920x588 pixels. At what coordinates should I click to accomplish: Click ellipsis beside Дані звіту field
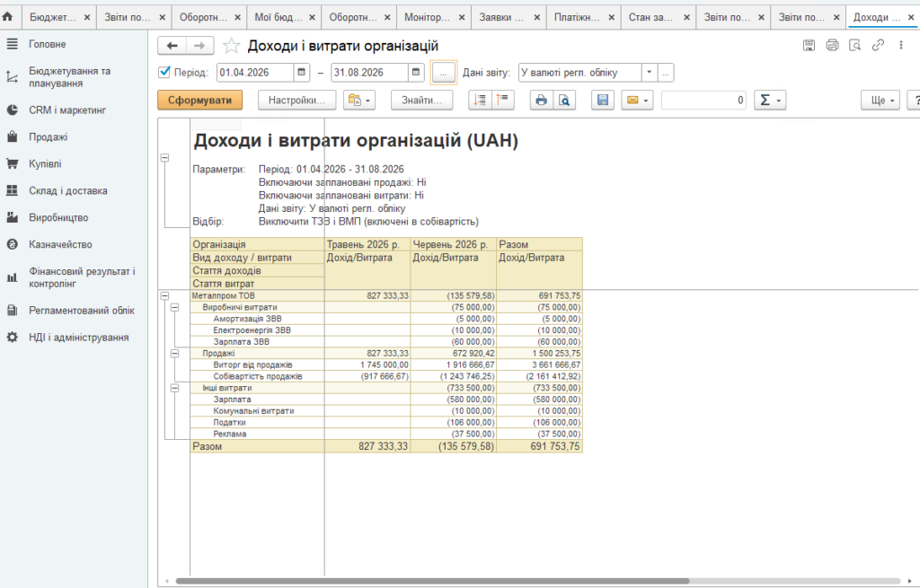tap(666, 72)
